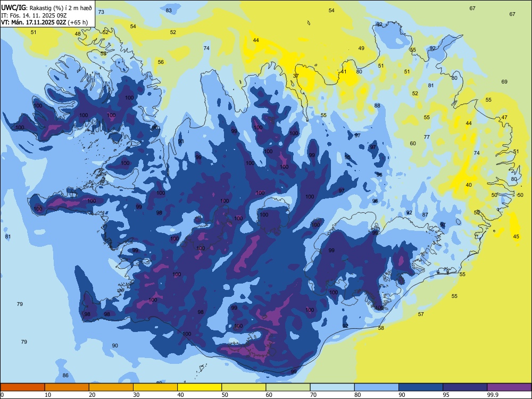Screen dimensions: 532x399
Task: Click the purple legend swatch above 99.9
Action: (x=509, y=387)
